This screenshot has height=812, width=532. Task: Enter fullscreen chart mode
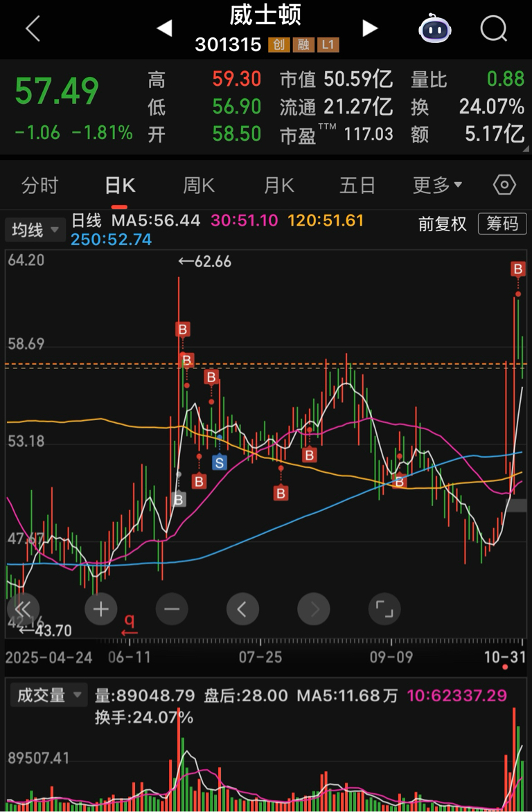pyautogui.click(x=384, y=609)
